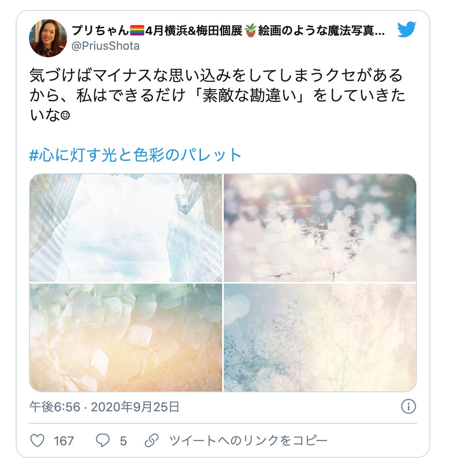Image resolution: width=460 pixels, height=476 pixels.
Task: Open the hydrangea petals photo thumbnail
Action: click(126, 338)
